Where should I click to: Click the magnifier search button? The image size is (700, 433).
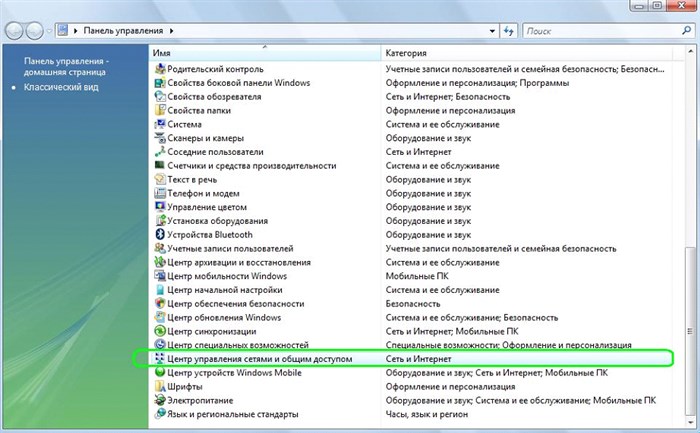coord(687,30)
